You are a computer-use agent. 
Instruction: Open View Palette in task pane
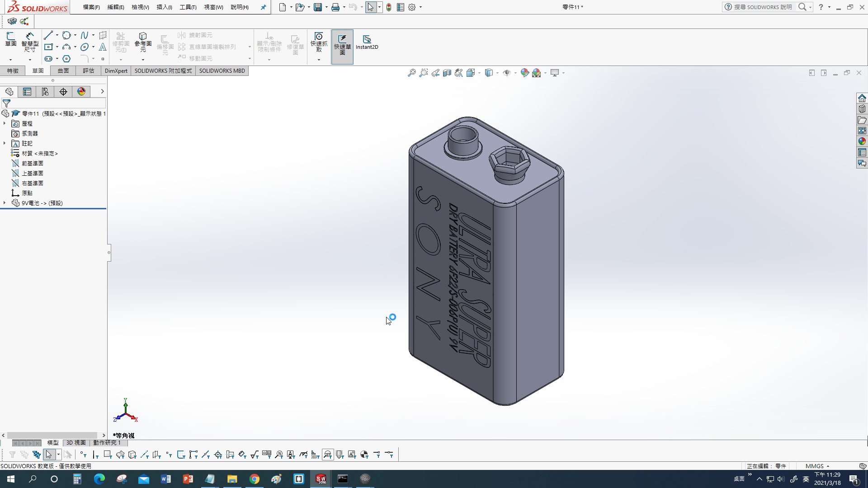(862, 131)
